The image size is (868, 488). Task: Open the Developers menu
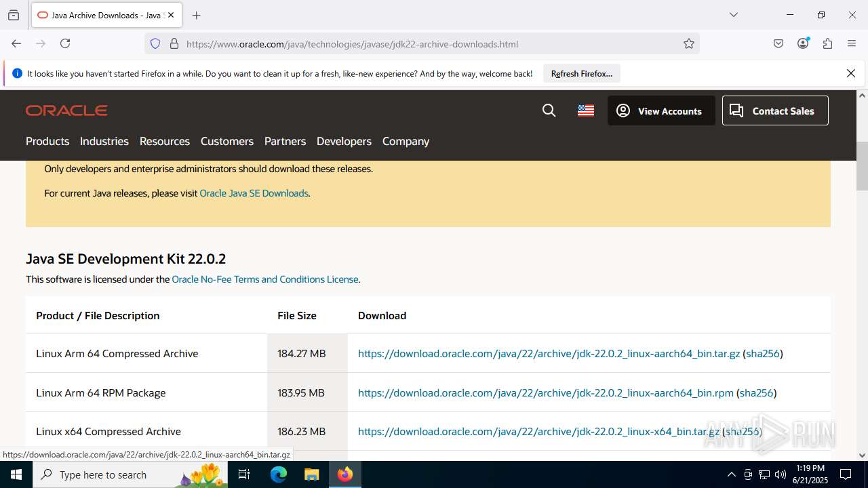(x=344, y=141)
